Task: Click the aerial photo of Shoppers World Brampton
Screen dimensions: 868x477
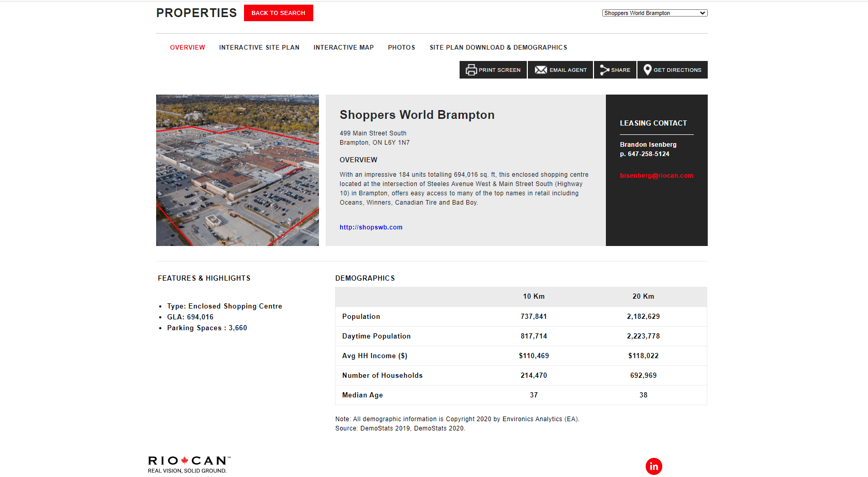Action: [237, 170]
